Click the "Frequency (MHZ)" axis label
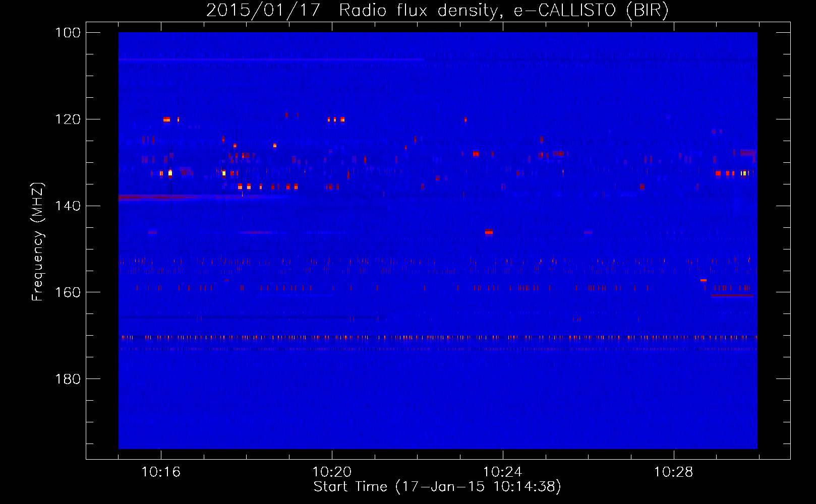The height and width of the screenshot is (504, 816). (x=38, y=241)
